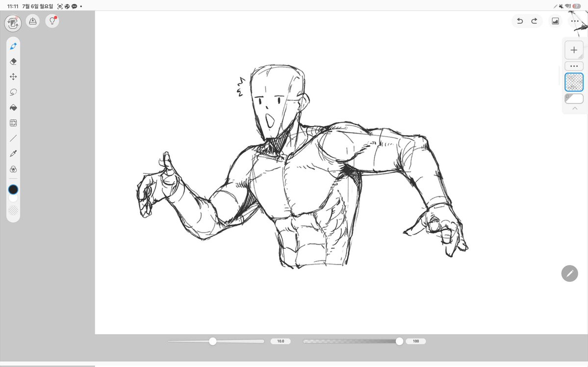This screenshot has height=367, width=588.
Task: Open the image reference/import button
Action: click(x=555, y=21)
